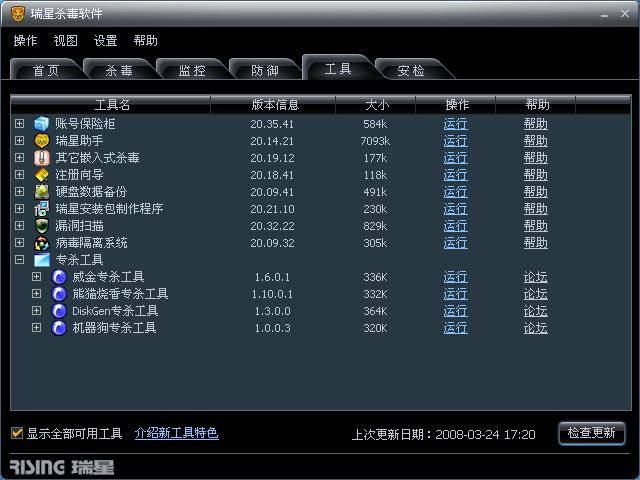640x480 pixels.
Task: Open the 帮助 menu
Action: 145,40
